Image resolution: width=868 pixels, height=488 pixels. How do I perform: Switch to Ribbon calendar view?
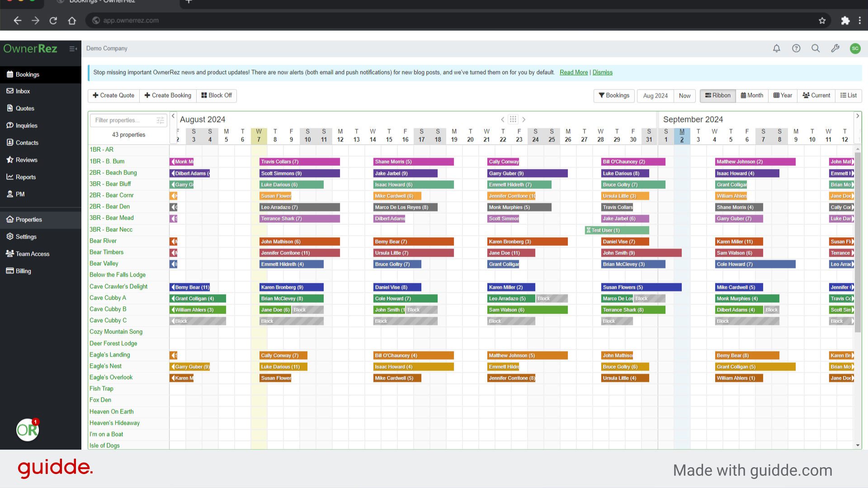(x=717, y=95)
